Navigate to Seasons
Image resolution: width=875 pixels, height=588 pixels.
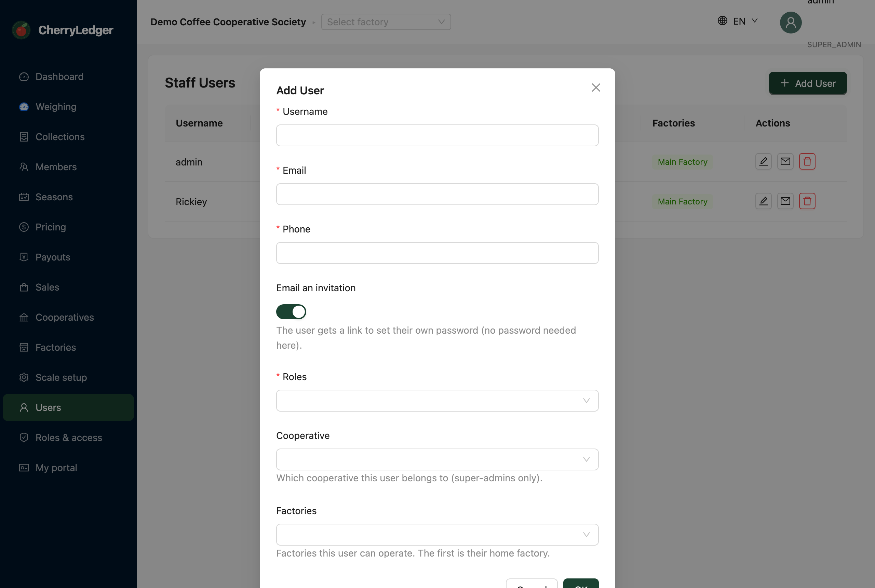pos(68,197)
